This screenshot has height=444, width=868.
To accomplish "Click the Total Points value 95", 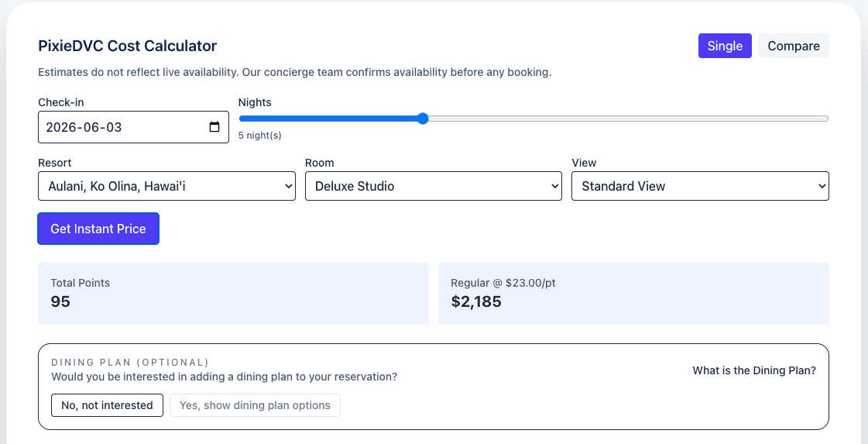I will click(x=60, y=301).
